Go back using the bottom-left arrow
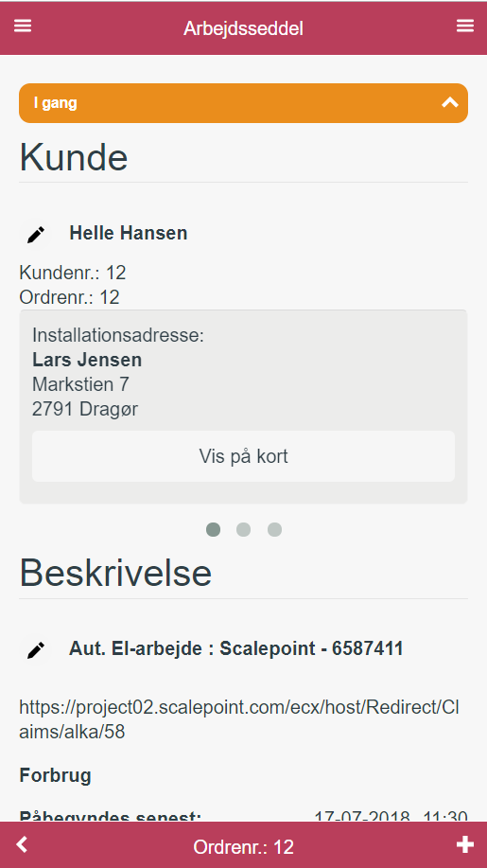487x868 pixels. tap(22, 844)
